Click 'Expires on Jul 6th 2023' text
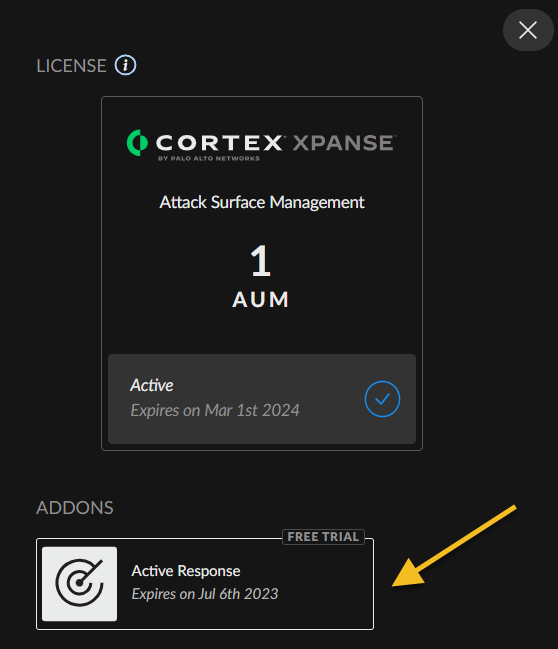This screenshot has height=649, width=558. pos(205,594)
